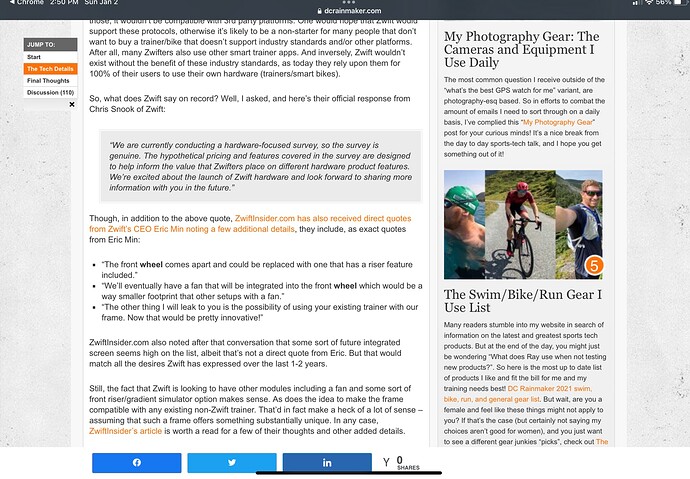Image resolution: width=690 pixels, height=479 pixels.
Task: Close the Jump To navigation panel
Action: 72,104
